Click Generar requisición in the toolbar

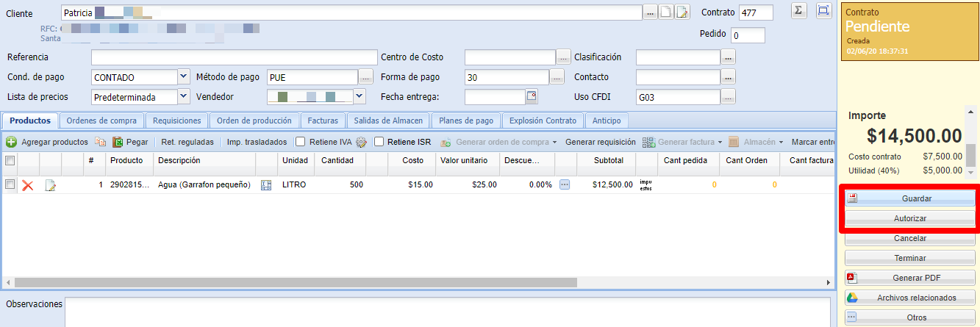click(x=600, y=142)
